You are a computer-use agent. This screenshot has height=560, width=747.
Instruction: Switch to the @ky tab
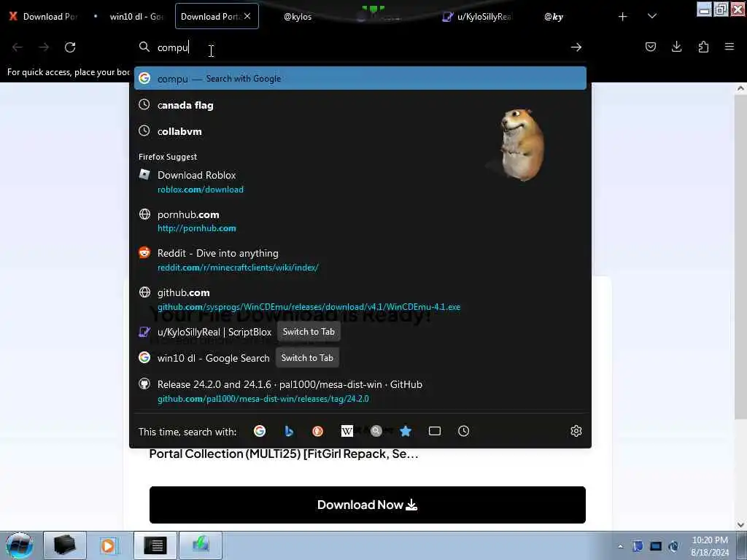coord(554,17)
